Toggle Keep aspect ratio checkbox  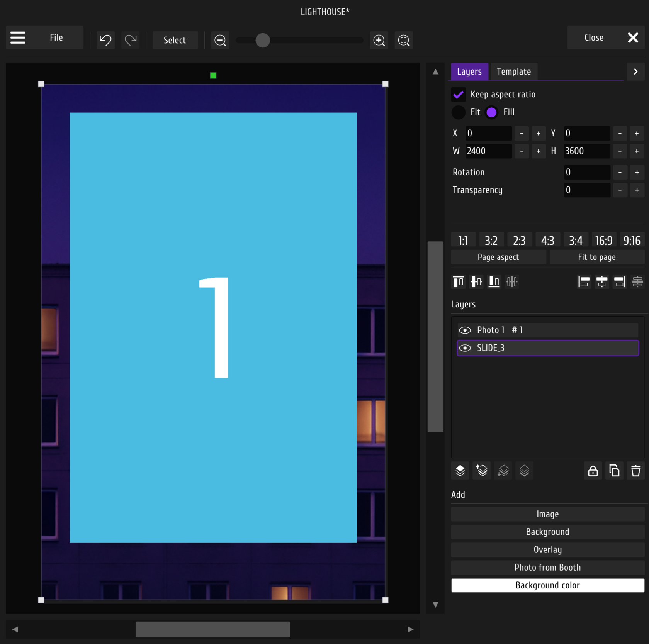pyautogui.click(x=459, y=94)
